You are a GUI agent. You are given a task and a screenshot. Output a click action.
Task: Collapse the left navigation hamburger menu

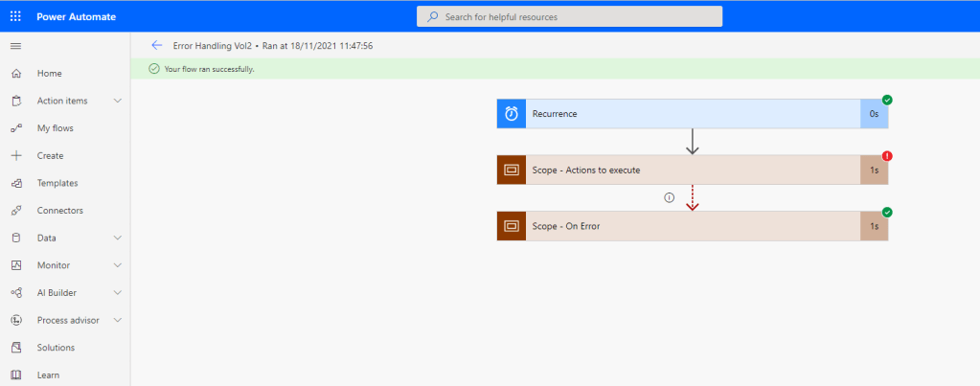click(x=15, y=46)
